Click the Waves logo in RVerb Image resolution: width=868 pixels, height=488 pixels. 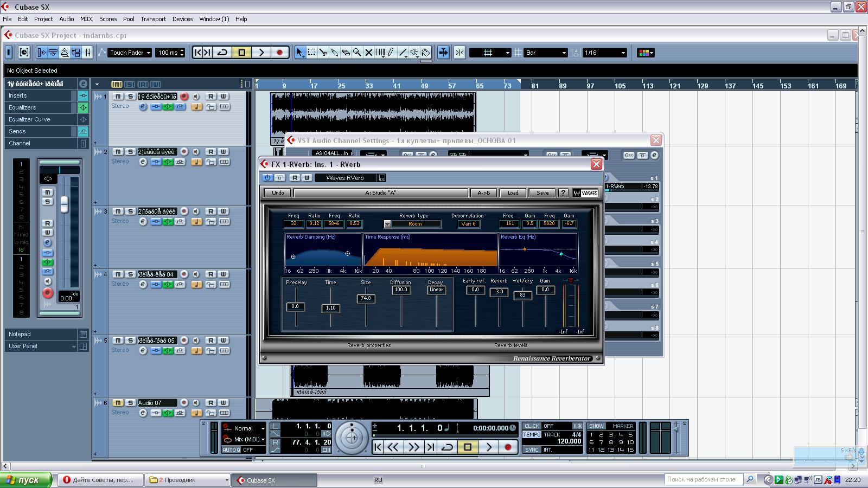[585, 192]
